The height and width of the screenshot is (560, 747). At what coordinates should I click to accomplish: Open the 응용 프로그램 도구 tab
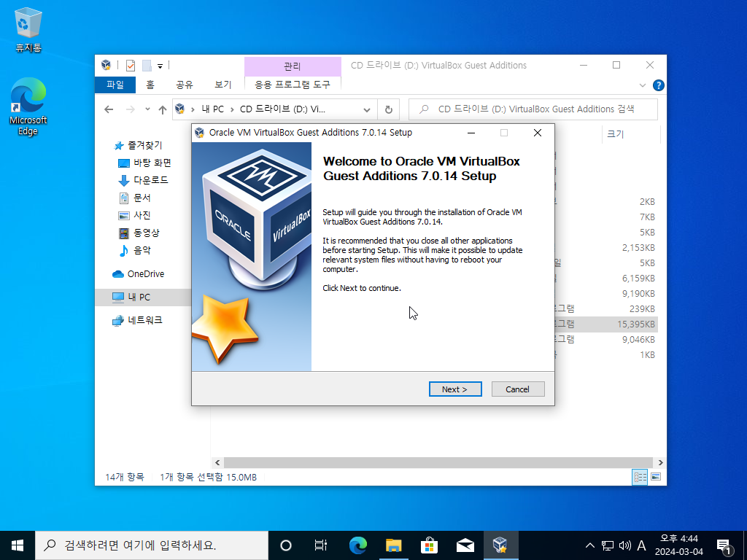click(292, 85)
